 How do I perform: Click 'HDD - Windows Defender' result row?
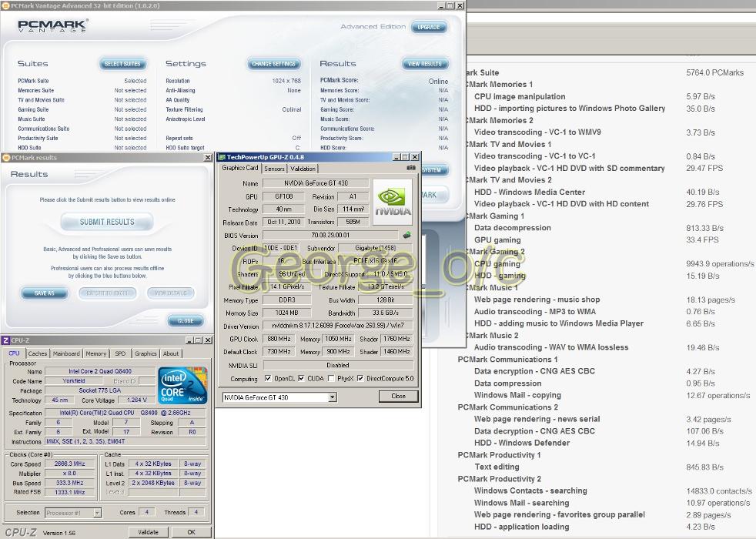597,443
